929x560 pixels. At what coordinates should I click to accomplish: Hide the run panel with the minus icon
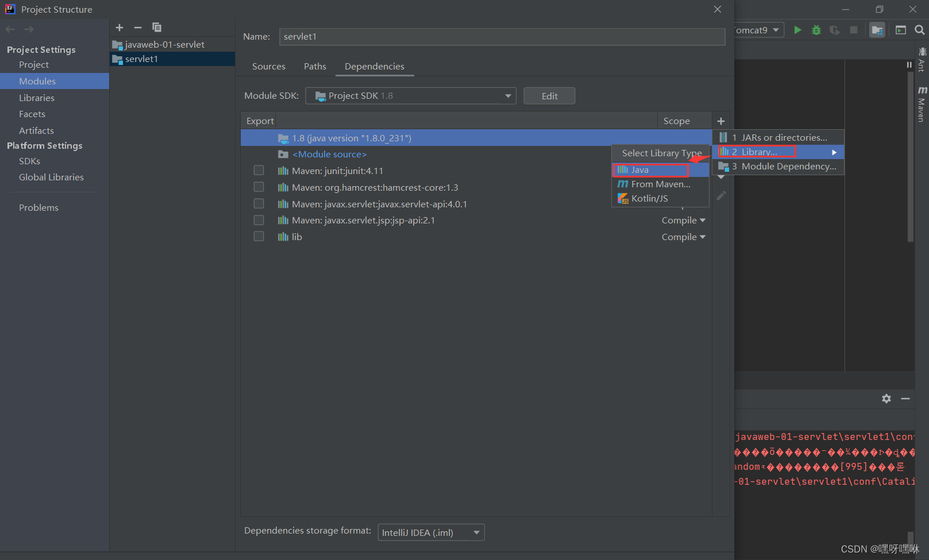905,399
